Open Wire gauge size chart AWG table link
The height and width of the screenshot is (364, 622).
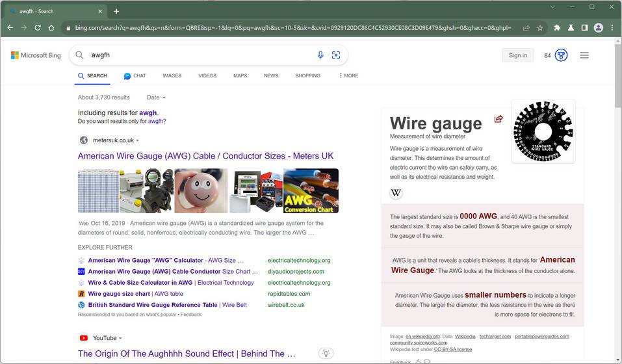[135, 293]
